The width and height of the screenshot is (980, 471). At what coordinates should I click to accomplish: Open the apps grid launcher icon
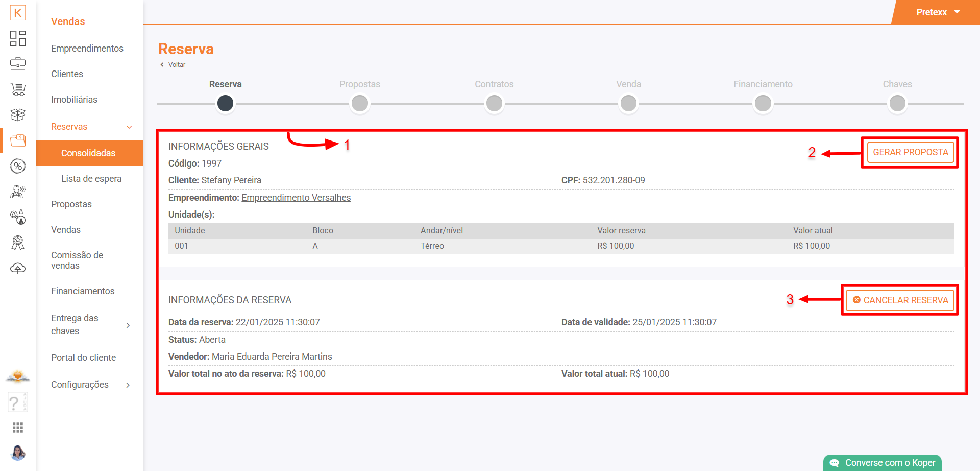[18, 428]
